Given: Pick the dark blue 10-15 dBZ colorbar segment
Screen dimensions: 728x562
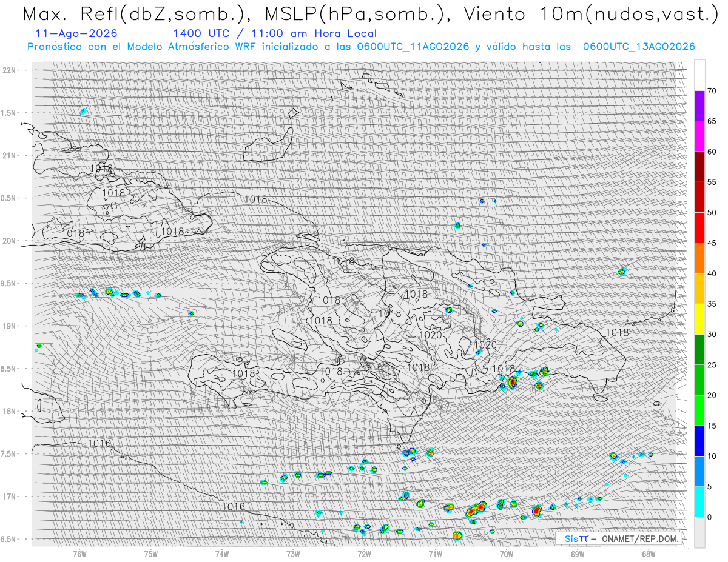Looking at the screenshot, I should tap(699, 441).
